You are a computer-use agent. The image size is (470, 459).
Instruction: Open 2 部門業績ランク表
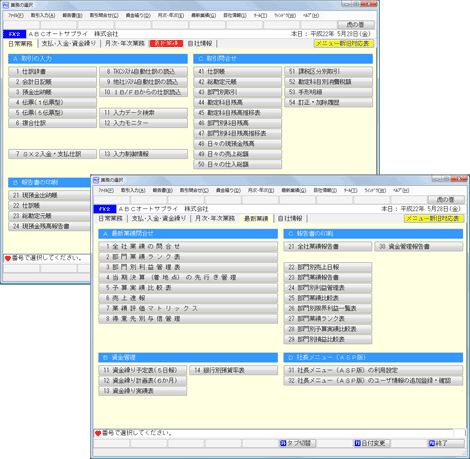(188, 257)
